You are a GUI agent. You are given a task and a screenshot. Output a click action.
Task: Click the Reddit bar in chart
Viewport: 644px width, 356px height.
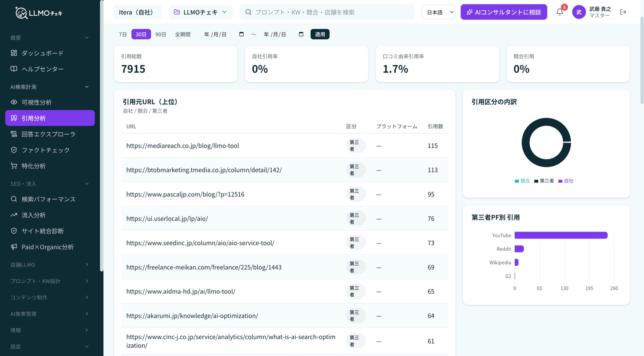click(519, 249)
